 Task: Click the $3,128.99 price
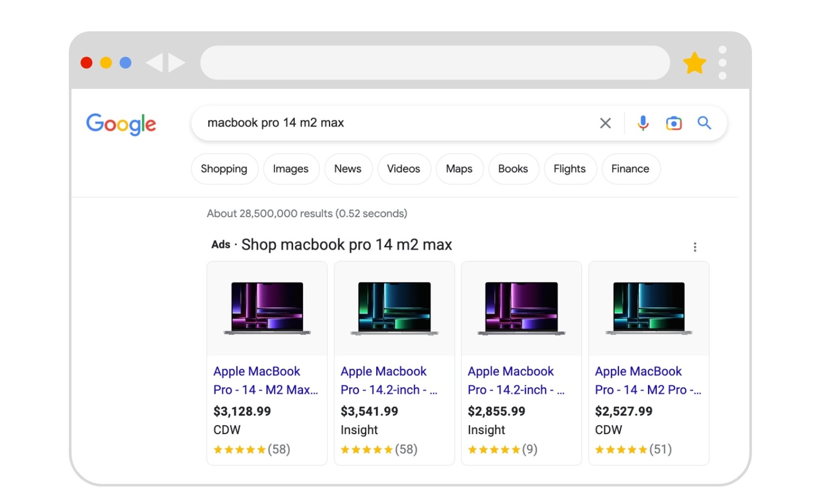(242, 411)
